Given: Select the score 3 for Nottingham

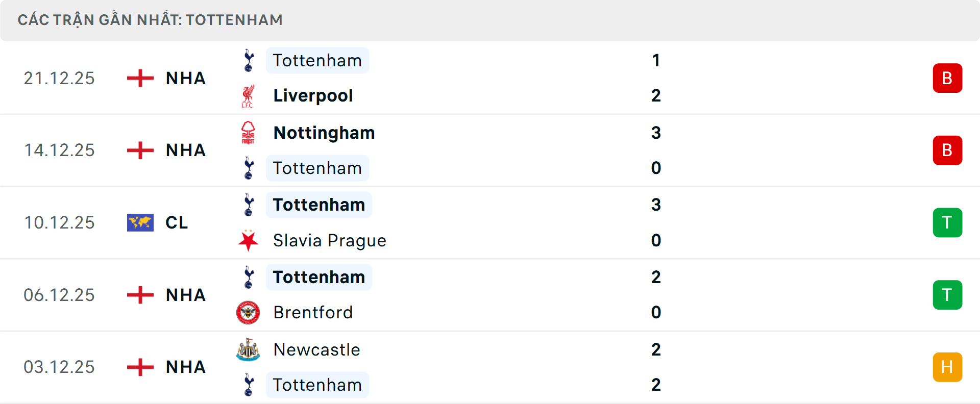Looking at the screenshot, I should tap(656, 133).
